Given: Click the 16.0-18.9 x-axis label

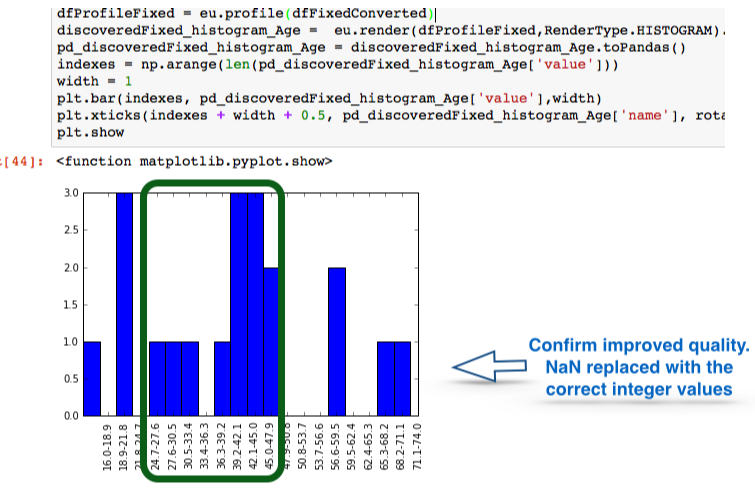Looking at the screenshot, I should (x=107, y=447).
